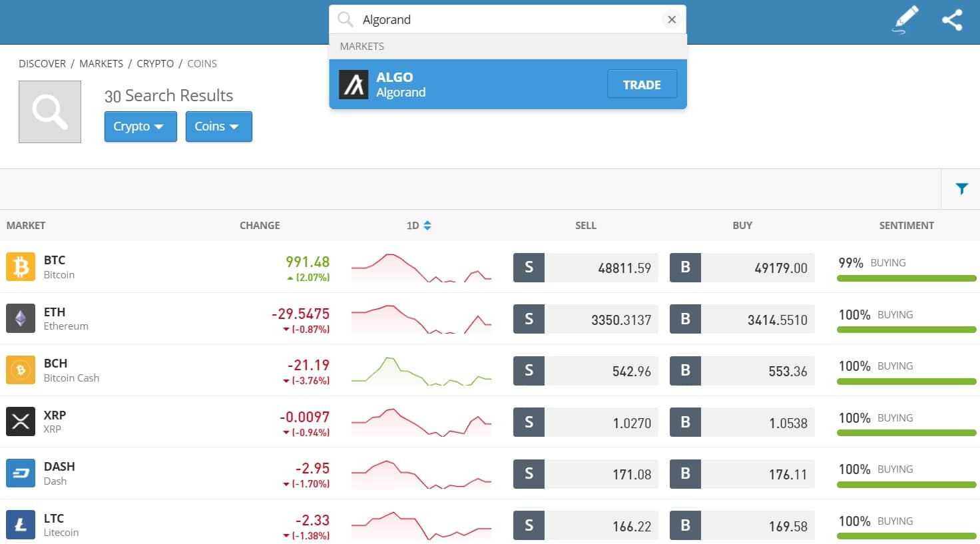
Task: Click the Bitcoin market name
Action: [x=59, y=275]
